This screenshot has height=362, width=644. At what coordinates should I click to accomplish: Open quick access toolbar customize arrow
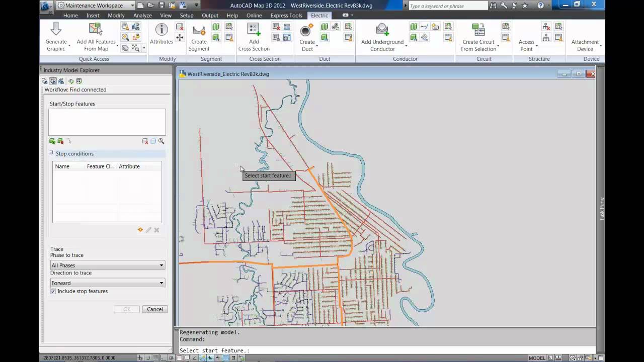point(196,6)
